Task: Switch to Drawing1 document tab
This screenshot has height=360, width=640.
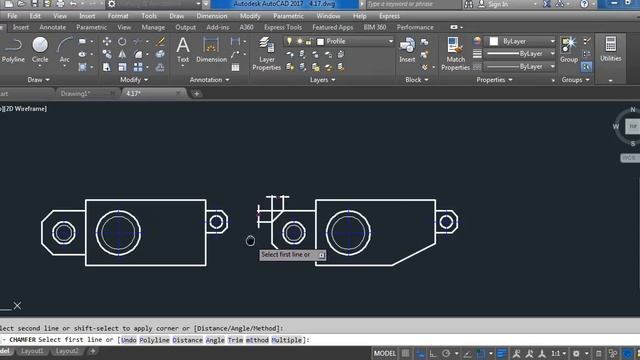Action: pos(75,93)
